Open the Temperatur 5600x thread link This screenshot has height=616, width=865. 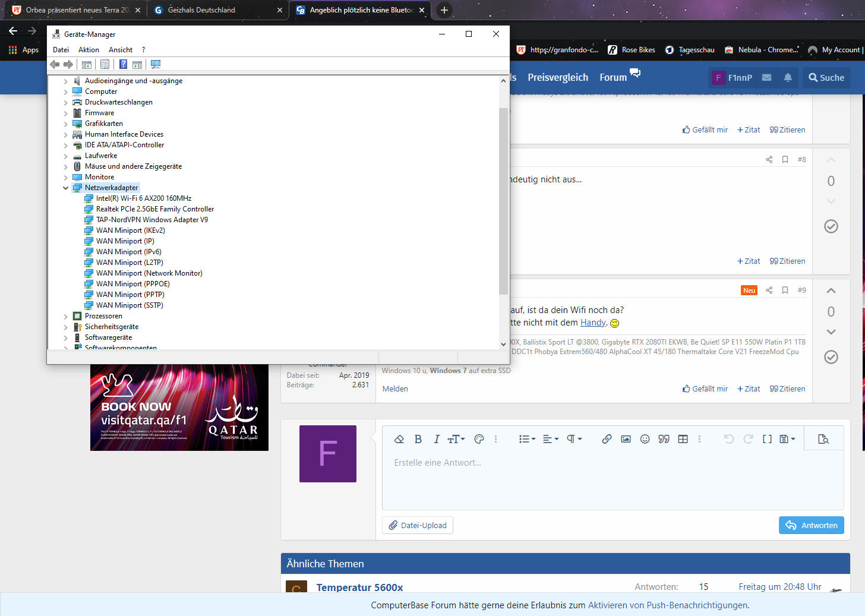coord(359,587)
